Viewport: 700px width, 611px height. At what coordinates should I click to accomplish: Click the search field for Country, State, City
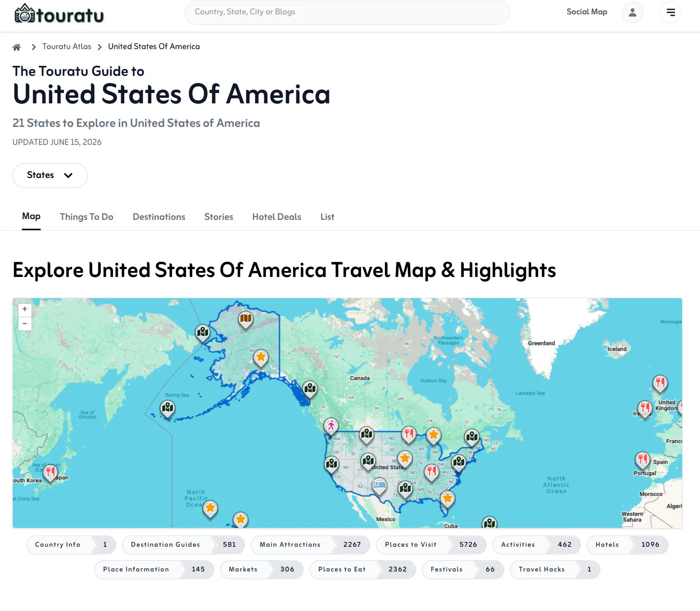pyautogui.click(x=347, y=12)
